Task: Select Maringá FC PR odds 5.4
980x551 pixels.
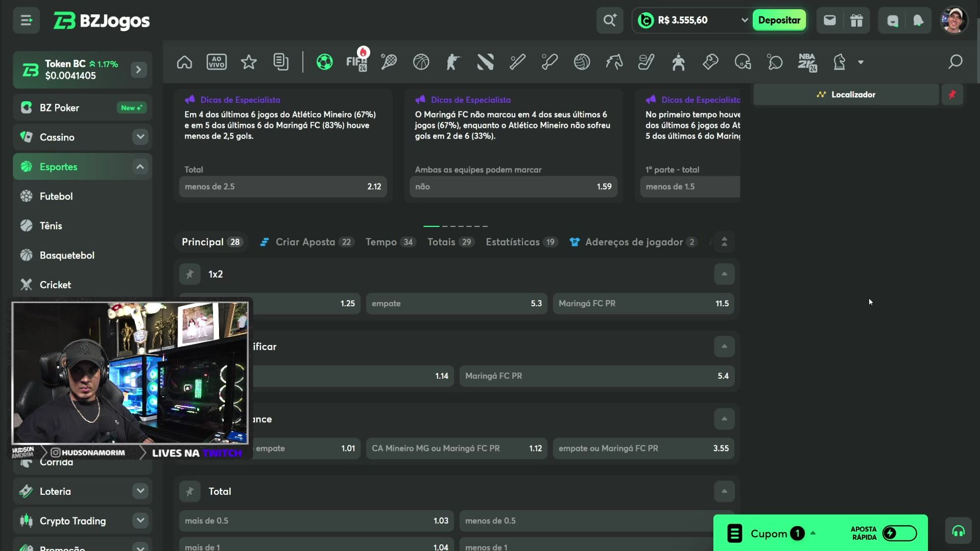Action: point(597,376)
